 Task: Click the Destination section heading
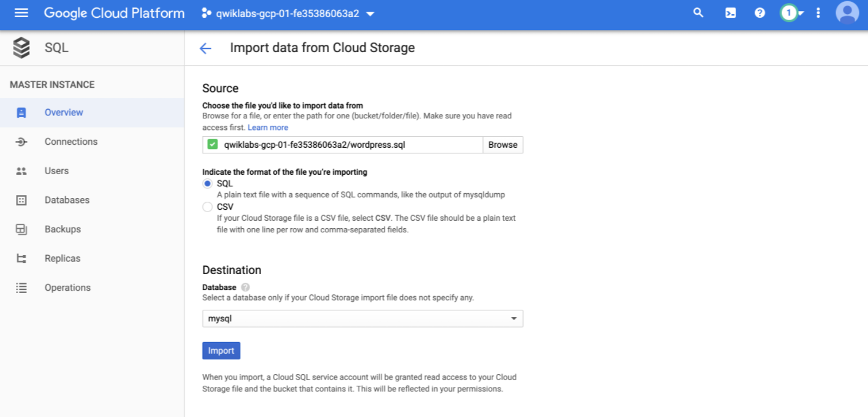[x=232, y=270]
